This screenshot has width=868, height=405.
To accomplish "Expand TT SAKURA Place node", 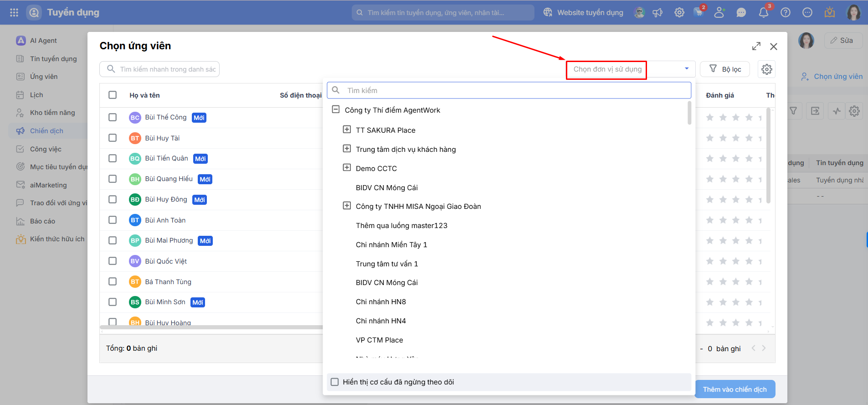I will [347, 130].
